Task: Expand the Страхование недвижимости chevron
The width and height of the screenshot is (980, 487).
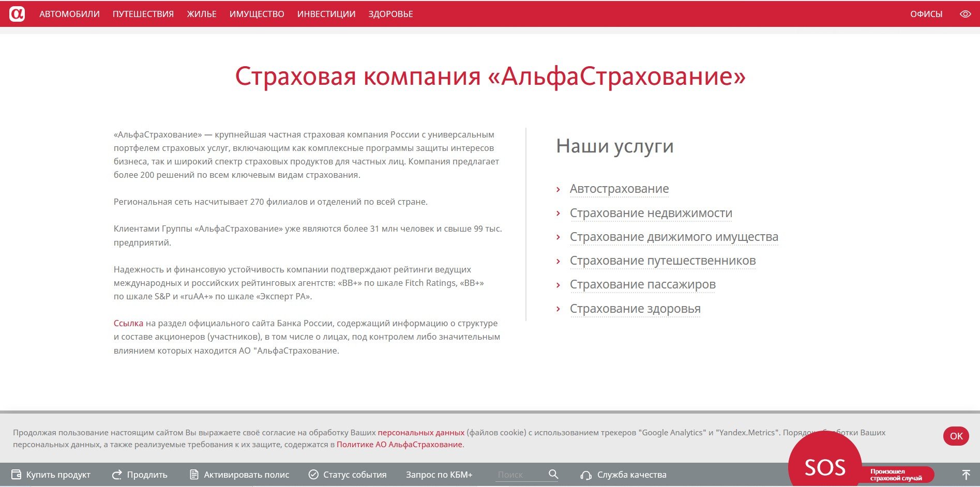Action: click(558, 214)
